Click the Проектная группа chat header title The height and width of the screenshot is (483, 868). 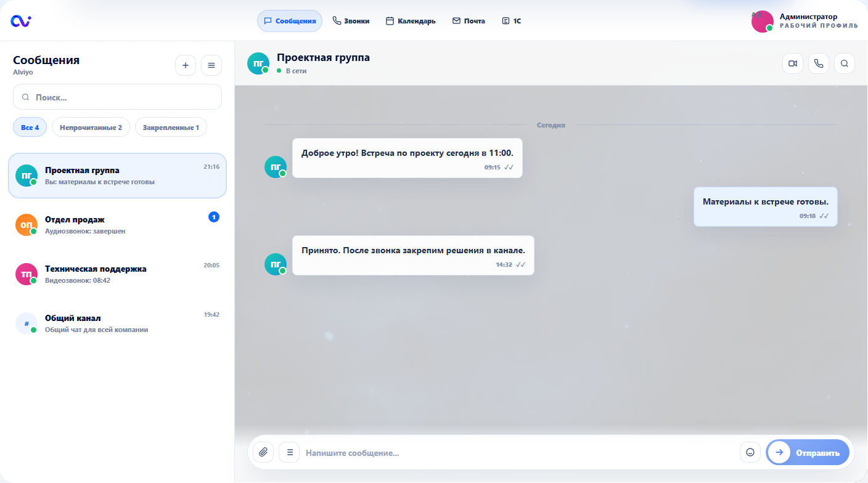(323, 58)
